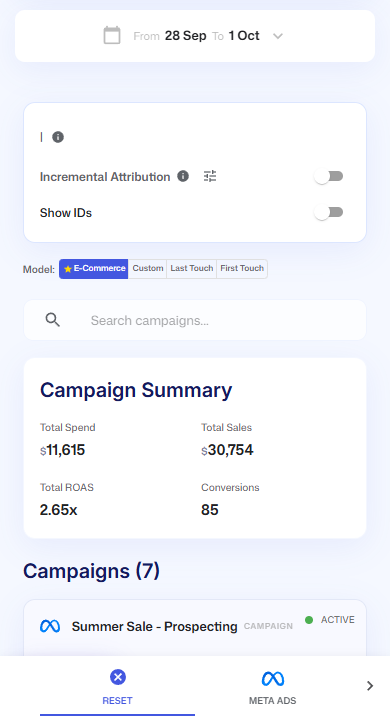The width and height of the screenshot is (390, 716).
Task: Enable the Show IDs switch
Action: click(x=329, y=212)
